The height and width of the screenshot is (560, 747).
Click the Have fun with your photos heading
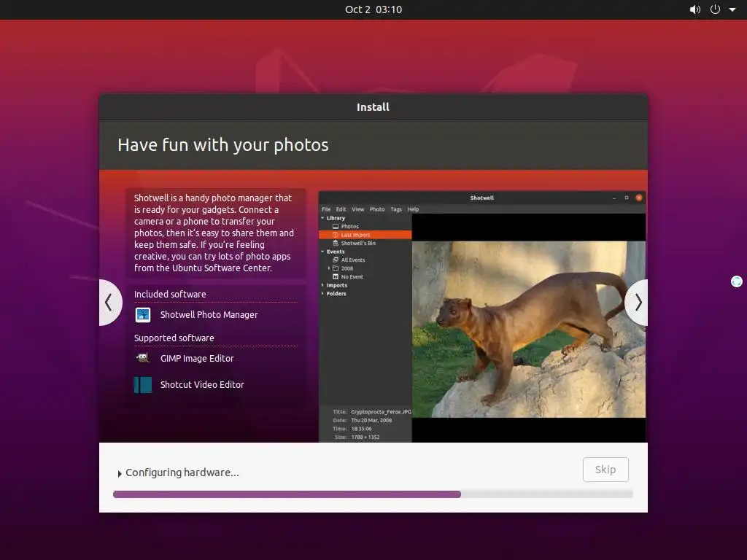click(223, 145)
